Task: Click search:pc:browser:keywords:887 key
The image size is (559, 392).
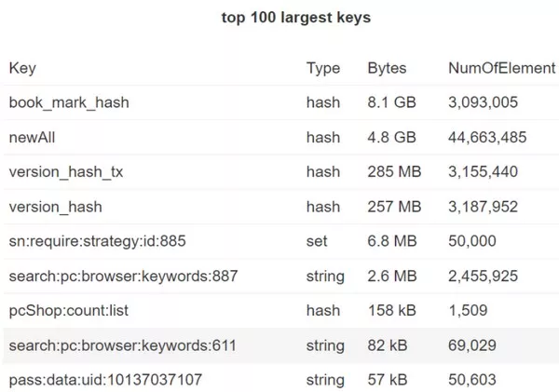Action: 123,277
